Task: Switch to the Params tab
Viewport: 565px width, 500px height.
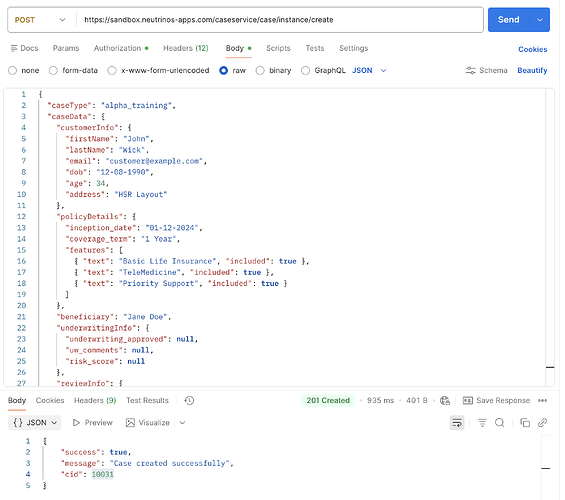Action: [66, 48]
